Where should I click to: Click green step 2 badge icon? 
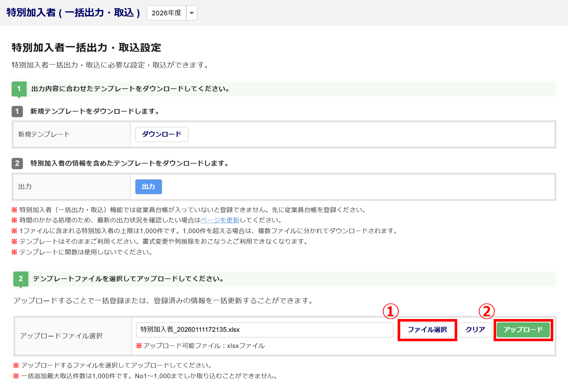[21, 279]
